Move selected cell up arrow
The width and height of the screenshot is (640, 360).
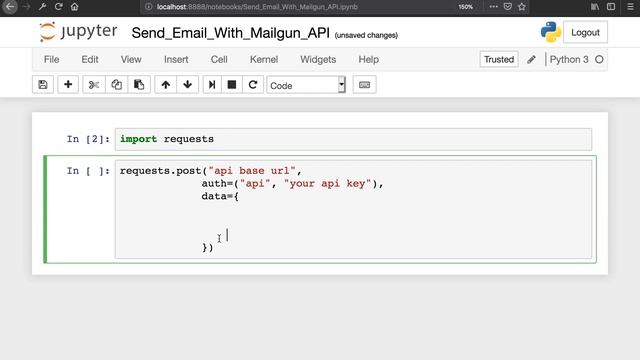(x=165, y=85)
